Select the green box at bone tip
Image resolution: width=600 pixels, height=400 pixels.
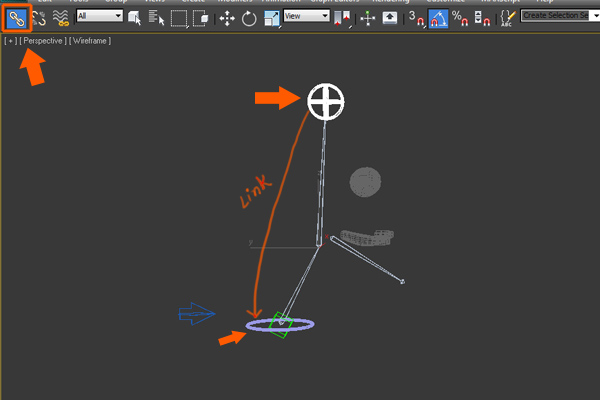[x=280, y=325]
